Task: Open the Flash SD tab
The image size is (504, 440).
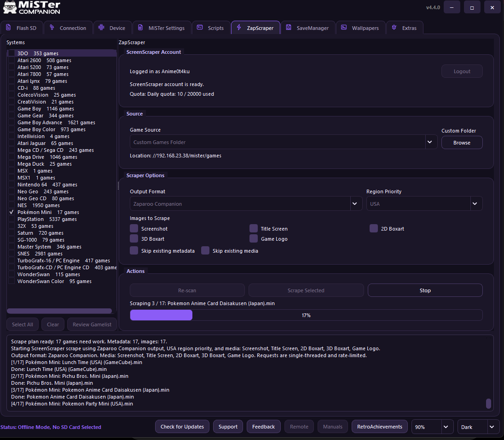Action: pyautogui.click(x=22, y=28)
